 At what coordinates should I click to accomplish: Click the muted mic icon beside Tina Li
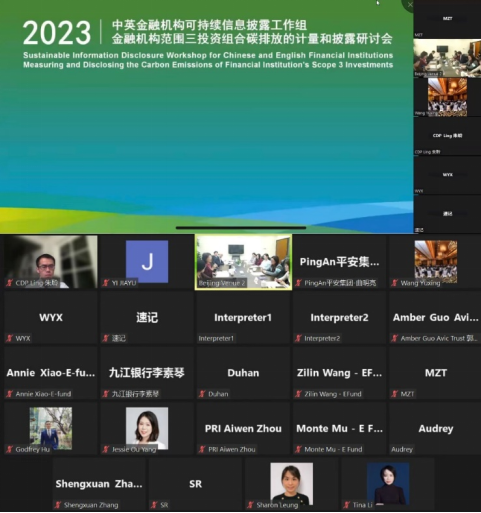[x=347, y=505]
